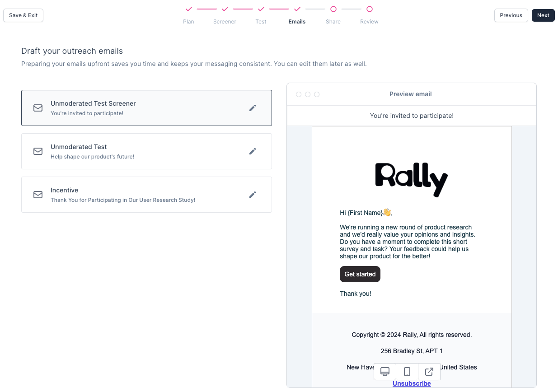
Task: Click envelope icon on Incentive row
Action: point(38,195)
